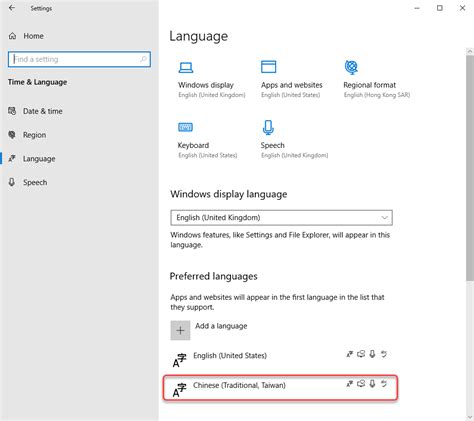
Task: Open the Regional format tile label
Action: pos(370,85)
